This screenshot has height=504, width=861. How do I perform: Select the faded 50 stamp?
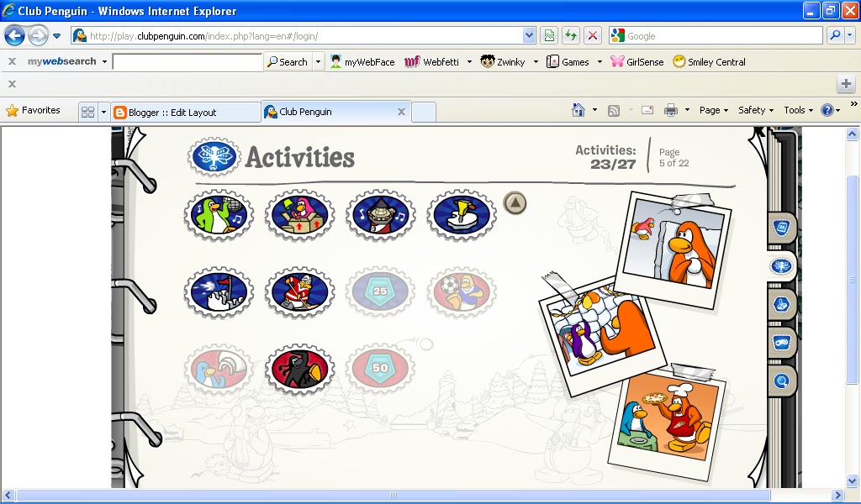coord(381,369)
